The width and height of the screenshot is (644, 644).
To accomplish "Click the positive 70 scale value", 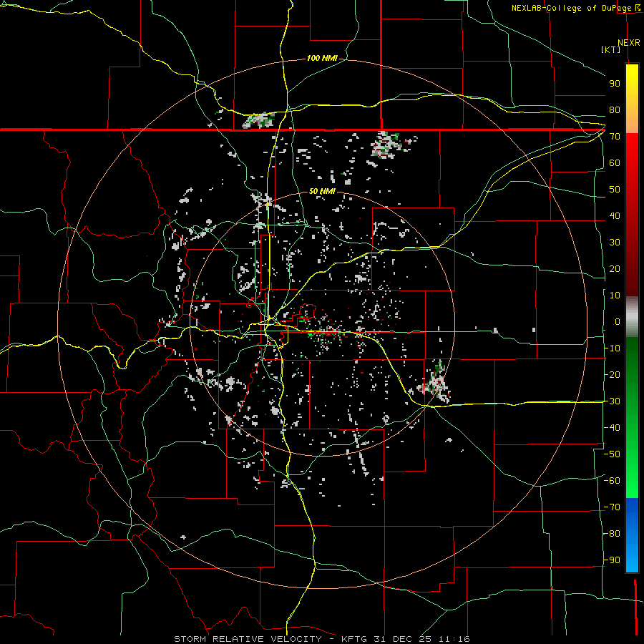I will tap(615, 137).
